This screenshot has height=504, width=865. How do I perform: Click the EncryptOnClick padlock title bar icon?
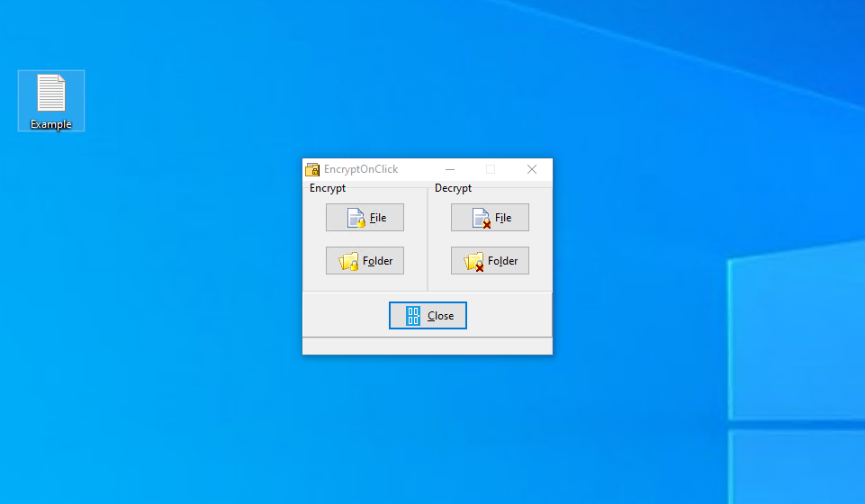pos(312,169)
